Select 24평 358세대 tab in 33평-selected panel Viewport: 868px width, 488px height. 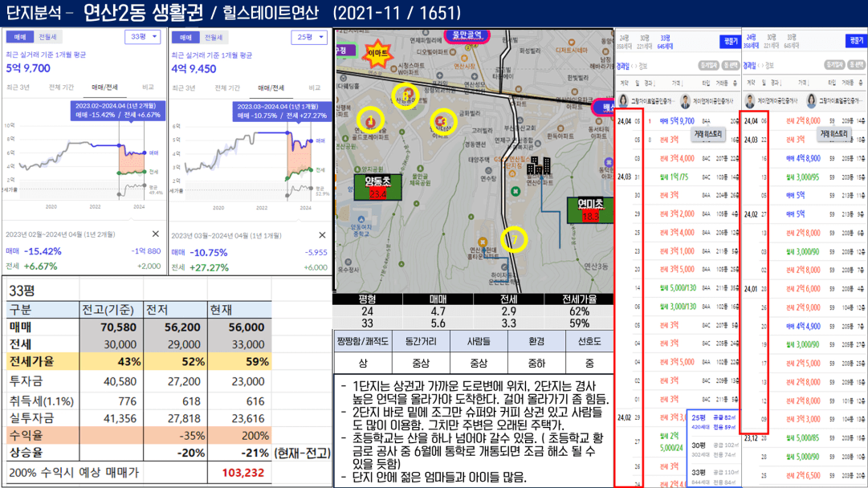click(625, 42)
